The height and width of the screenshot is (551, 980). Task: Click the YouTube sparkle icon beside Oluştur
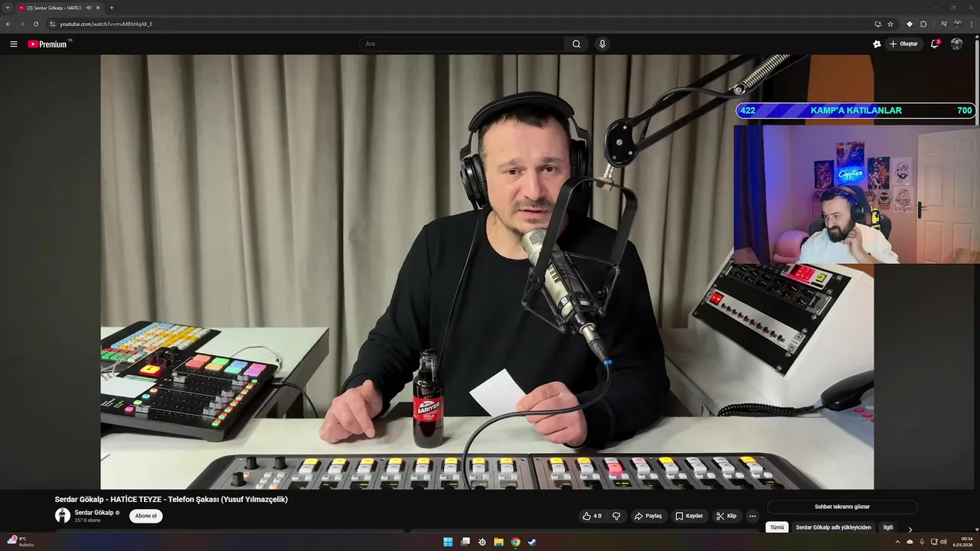[877, 44]
